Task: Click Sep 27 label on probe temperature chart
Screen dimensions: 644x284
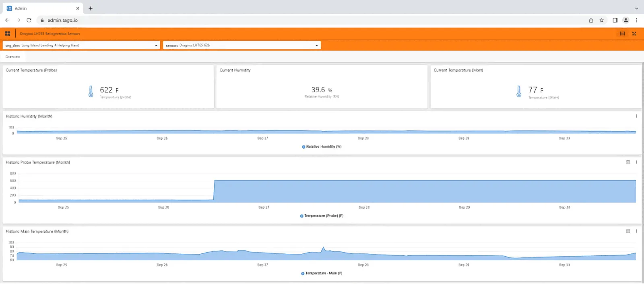Action: (x=264, y=207)
